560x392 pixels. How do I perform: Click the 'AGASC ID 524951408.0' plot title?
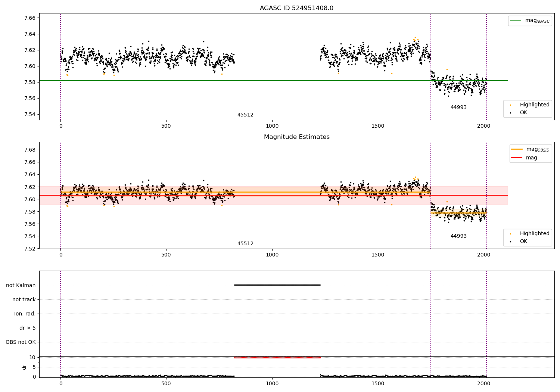click(x=296, y=8)
